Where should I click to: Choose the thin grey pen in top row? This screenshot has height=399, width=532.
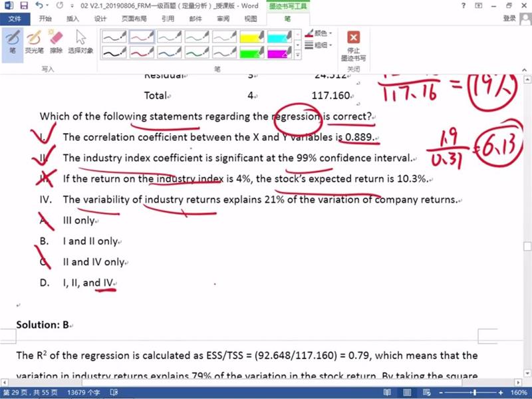coord(224,37)
